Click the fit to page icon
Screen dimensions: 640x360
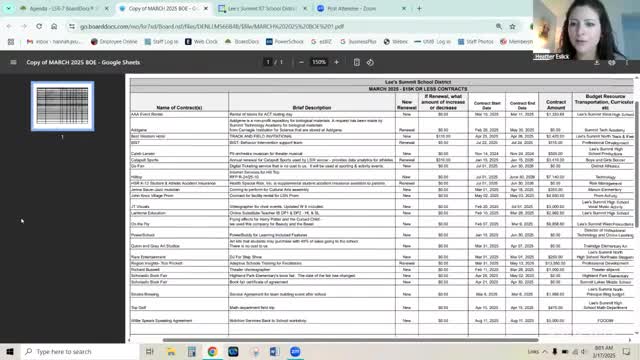point(356,62)
